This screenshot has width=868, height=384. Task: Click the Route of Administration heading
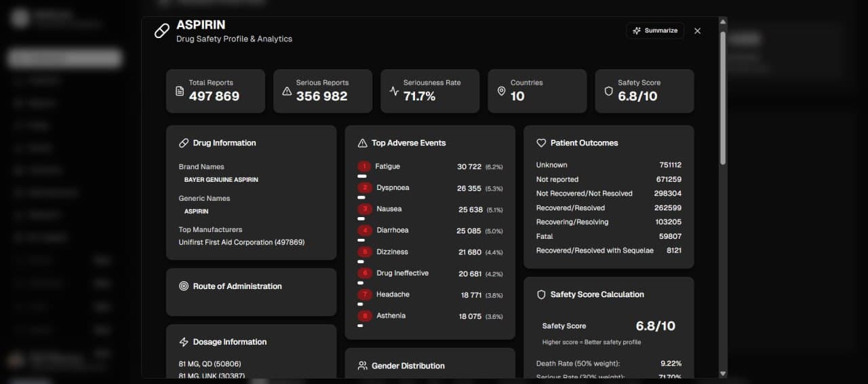(x=237, y=286)
